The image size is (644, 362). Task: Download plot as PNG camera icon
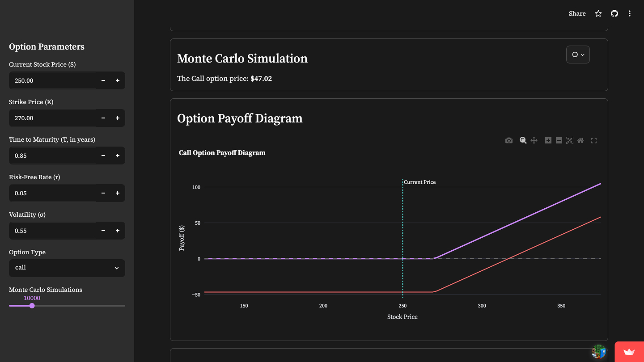[509, 140]
